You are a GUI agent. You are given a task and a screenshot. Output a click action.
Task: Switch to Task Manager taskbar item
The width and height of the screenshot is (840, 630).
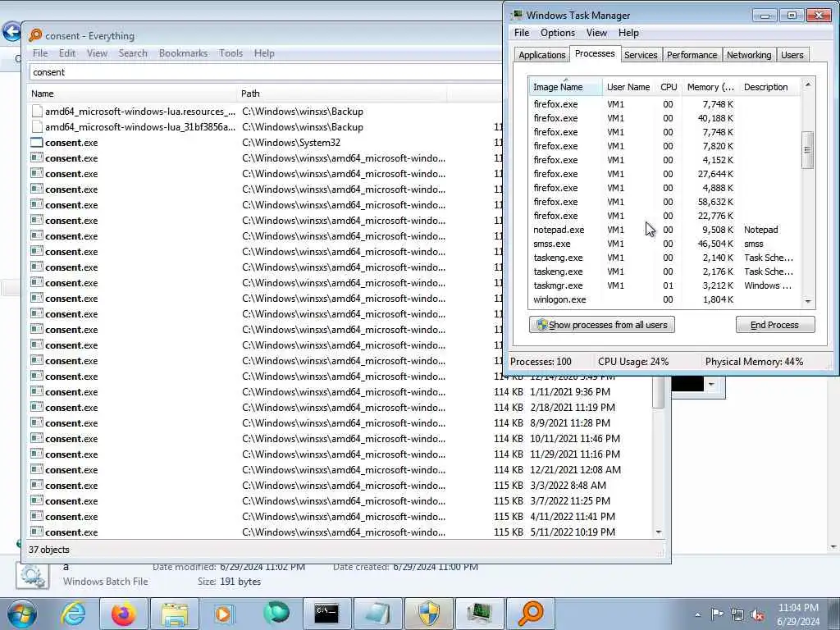click(479, 614)
